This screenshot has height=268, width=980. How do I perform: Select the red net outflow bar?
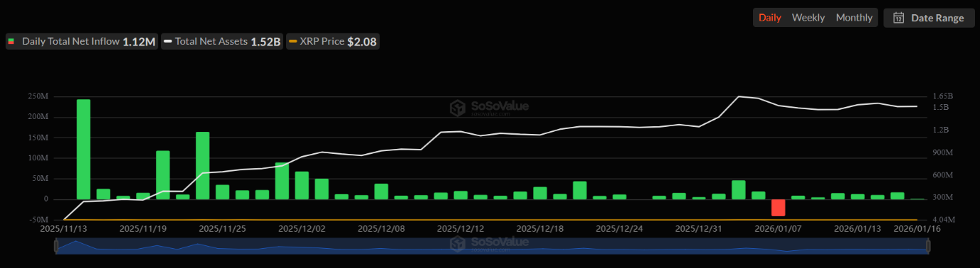[x=778, y=207]
